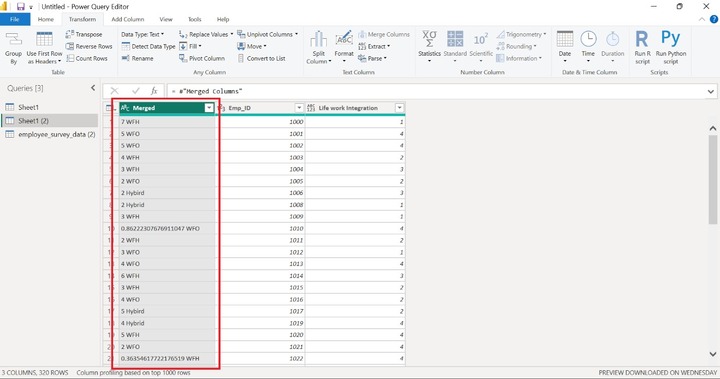
Task: Open the Extract dropdown
Action: tap(374, 46)
